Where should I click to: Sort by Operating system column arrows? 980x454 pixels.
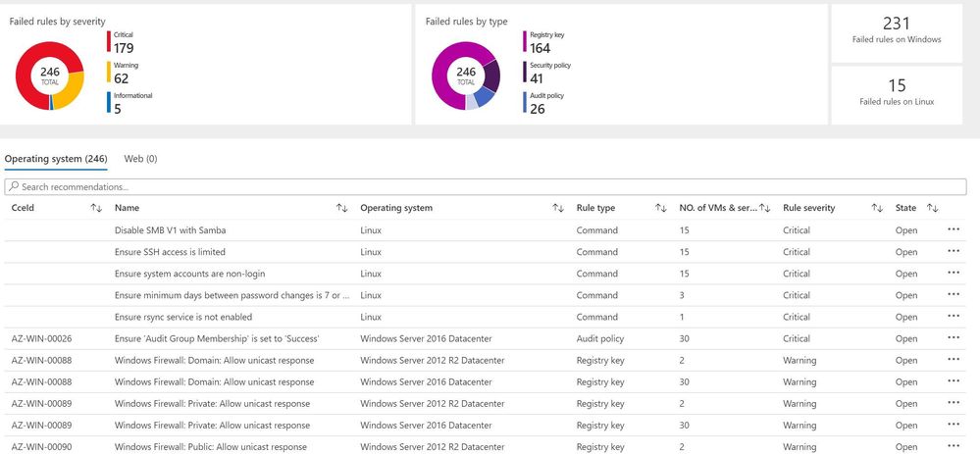558,208
